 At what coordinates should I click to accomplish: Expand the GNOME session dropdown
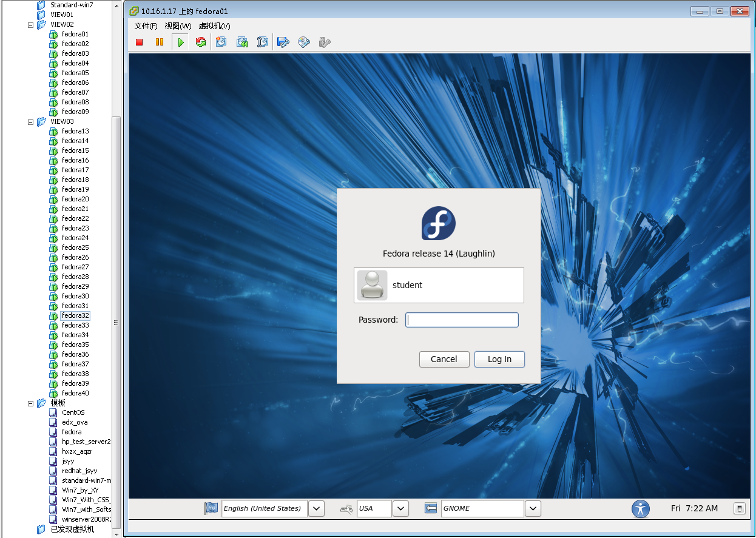[x=532, y=508]
